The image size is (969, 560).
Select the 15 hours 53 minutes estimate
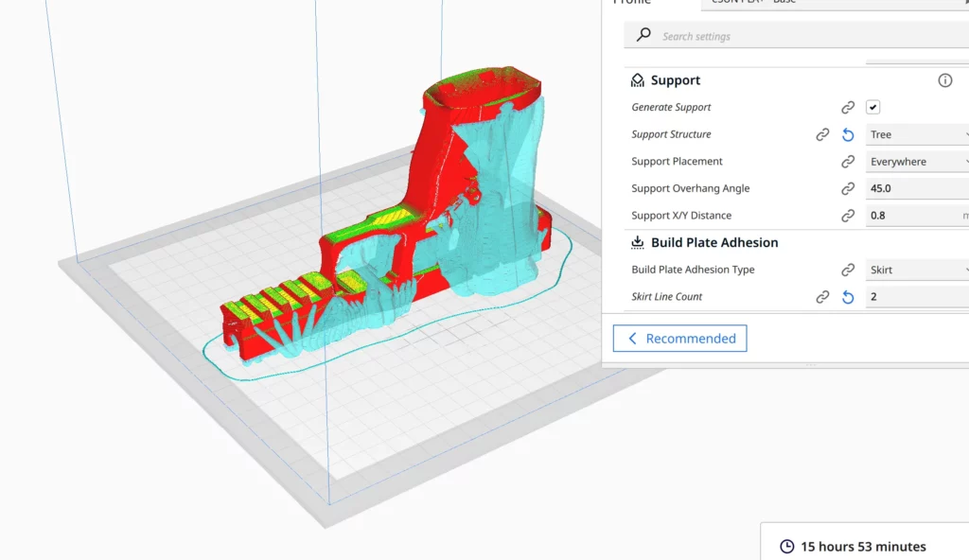point(863,546)
